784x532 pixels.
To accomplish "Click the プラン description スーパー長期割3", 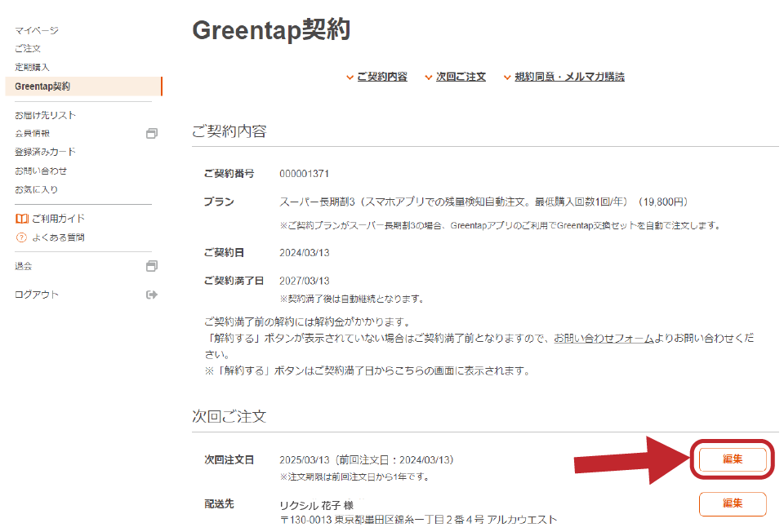I will [483, 202].
